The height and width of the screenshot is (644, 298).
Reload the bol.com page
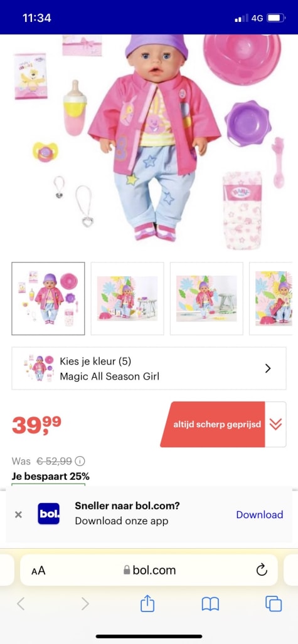click(x=262, y=570)
